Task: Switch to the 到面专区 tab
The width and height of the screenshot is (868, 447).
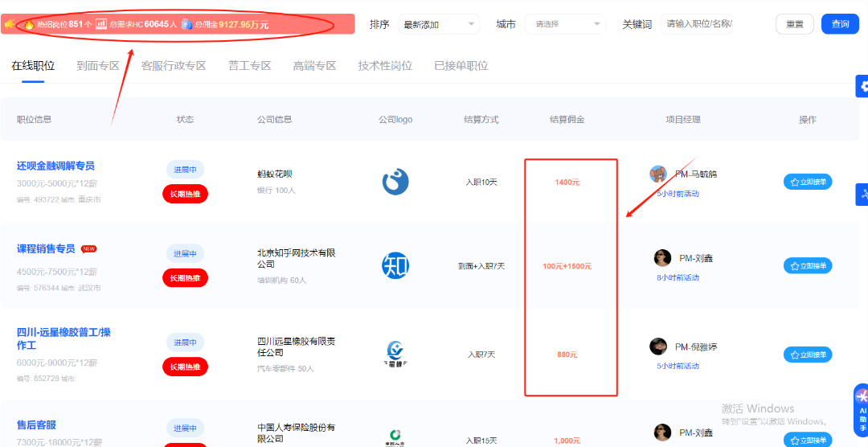Action: coord(98,66)
